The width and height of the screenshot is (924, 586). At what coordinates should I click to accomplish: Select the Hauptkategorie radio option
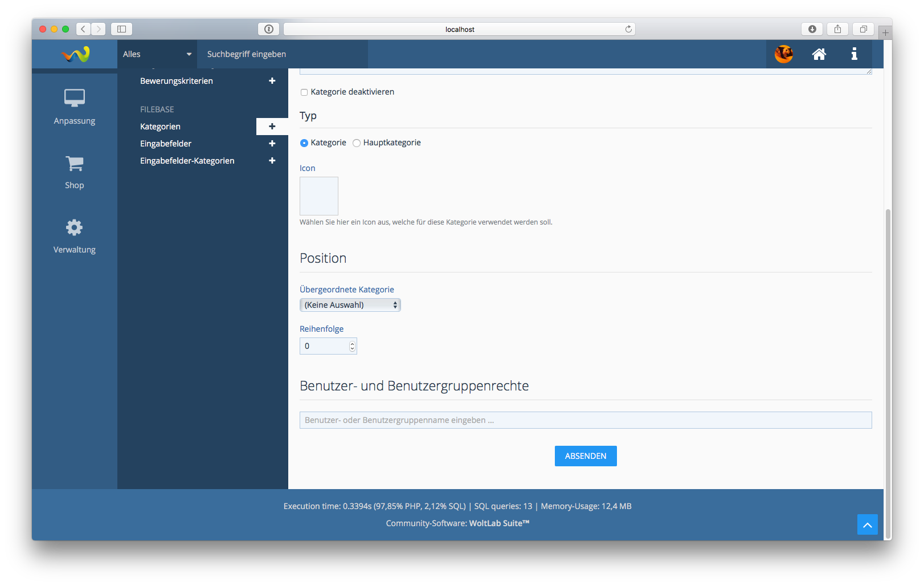coord(357,143)
